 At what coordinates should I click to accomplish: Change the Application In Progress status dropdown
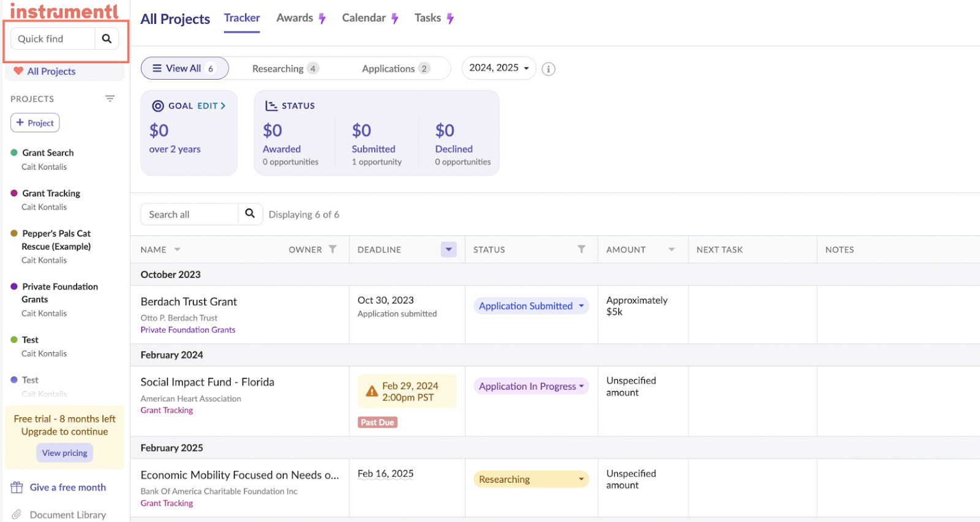[530, 386]
